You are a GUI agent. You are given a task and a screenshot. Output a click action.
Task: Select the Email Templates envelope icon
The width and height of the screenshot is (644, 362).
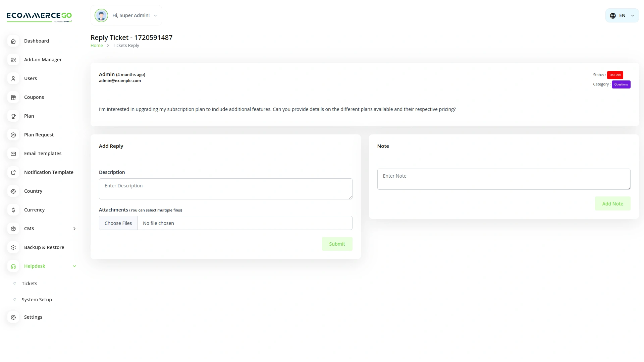[13, 154]
